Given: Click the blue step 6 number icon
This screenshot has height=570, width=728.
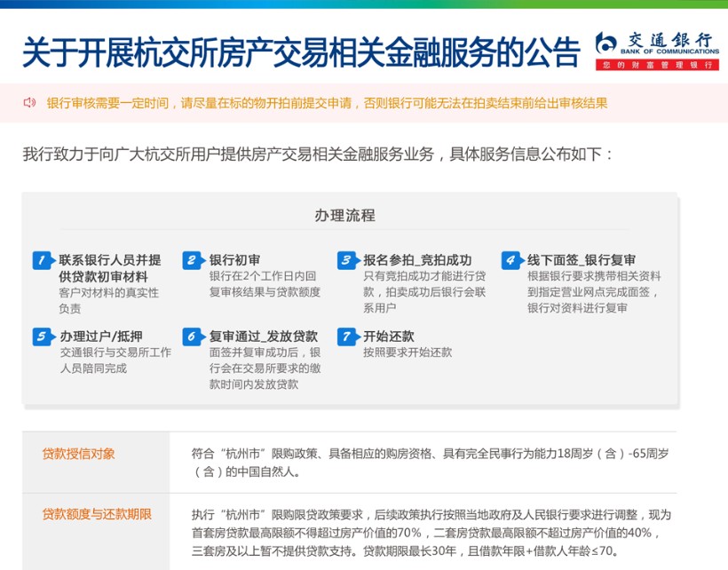Looking at the screenshot, I should click(x=193, y=336).
